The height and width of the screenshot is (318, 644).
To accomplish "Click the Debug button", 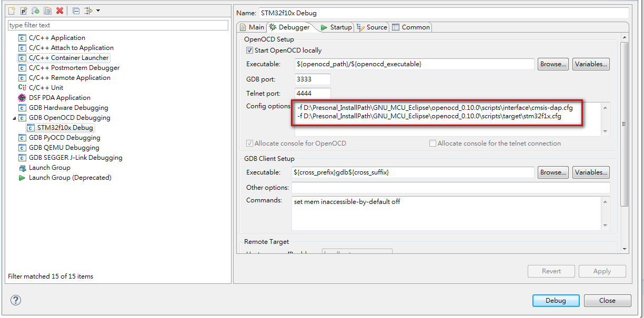I will (x=556, y=301).
